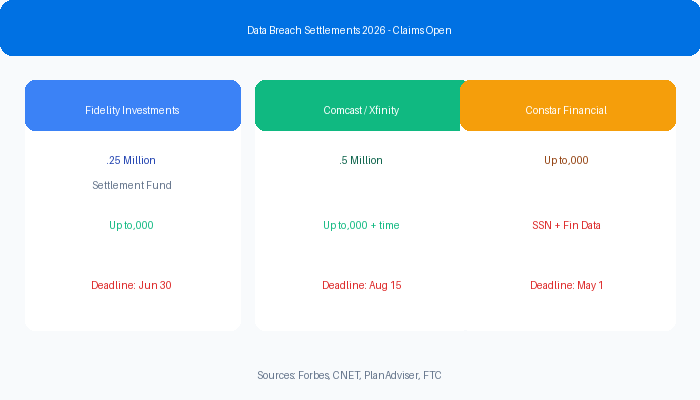Viewport: 700px width, 400px height.
Task: Click 'Deadline: May 1' text
Action: [x=567, y=285]
